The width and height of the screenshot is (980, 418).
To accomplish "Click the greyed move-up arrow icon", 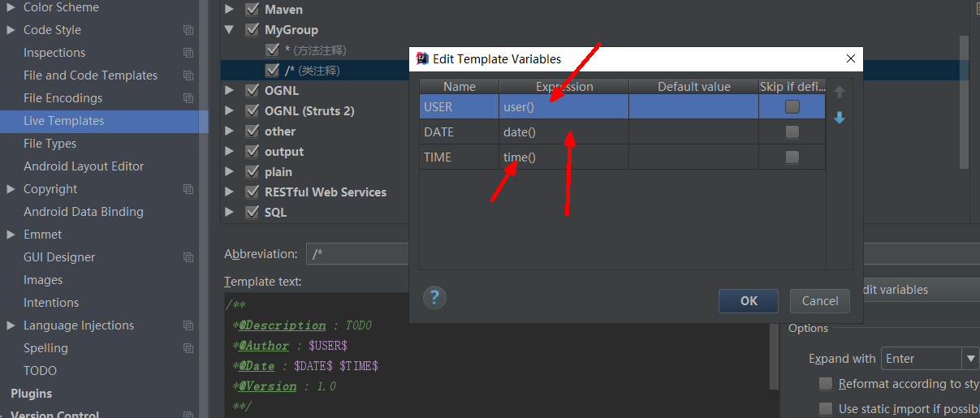I will pos(840,93).
